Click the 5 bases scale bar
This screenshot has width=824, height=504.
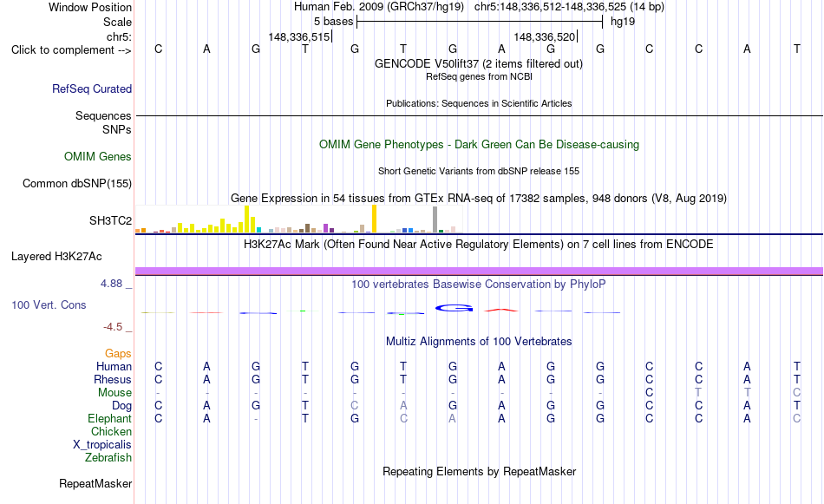[480, 22]
